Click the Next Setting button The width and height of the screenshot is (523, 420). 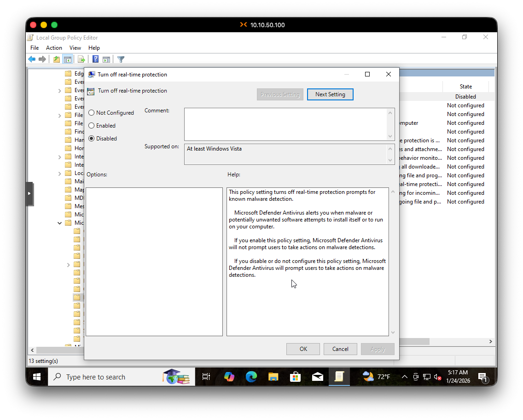330,94
